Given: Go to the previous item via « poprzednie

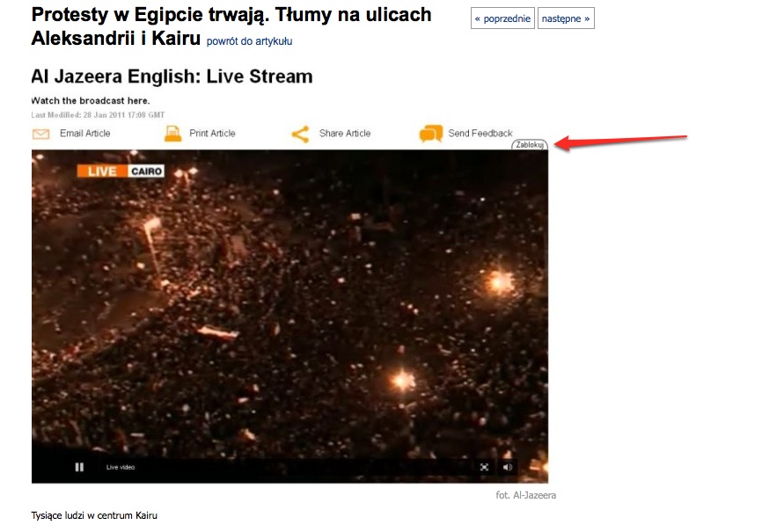Looking at the screenshot, I should tap(502, 18).
